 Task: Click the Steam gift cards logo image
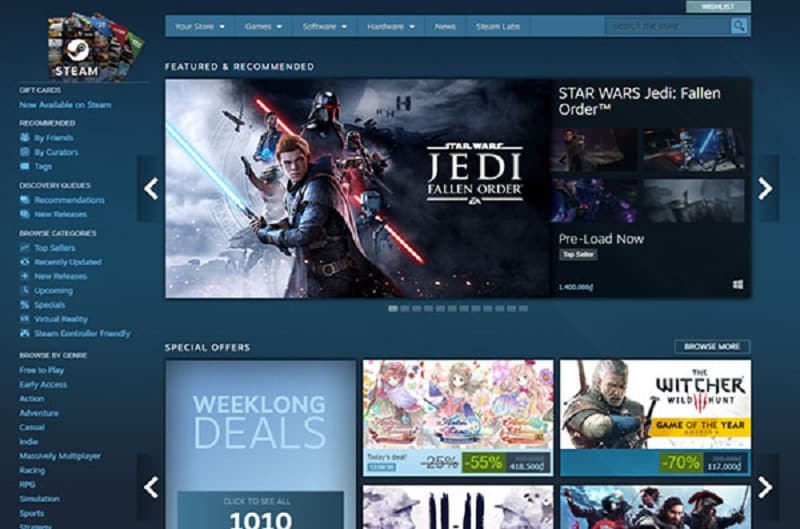pos(95,47)
